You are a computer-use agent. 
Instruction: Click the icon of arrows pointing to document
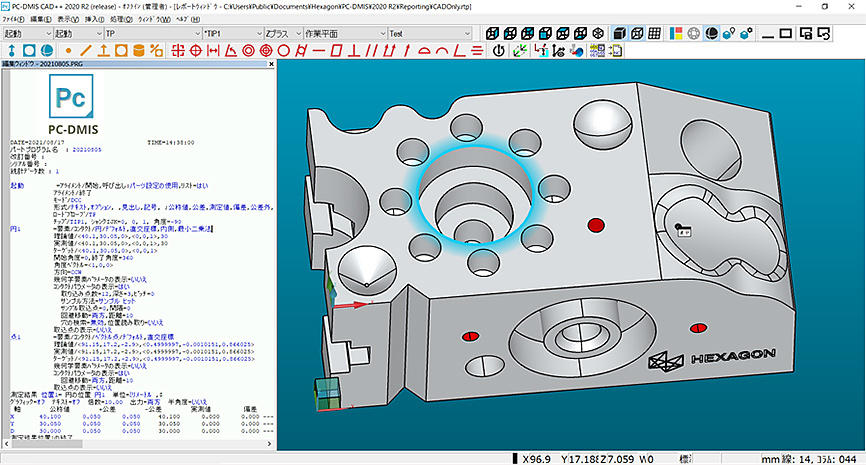615,51
